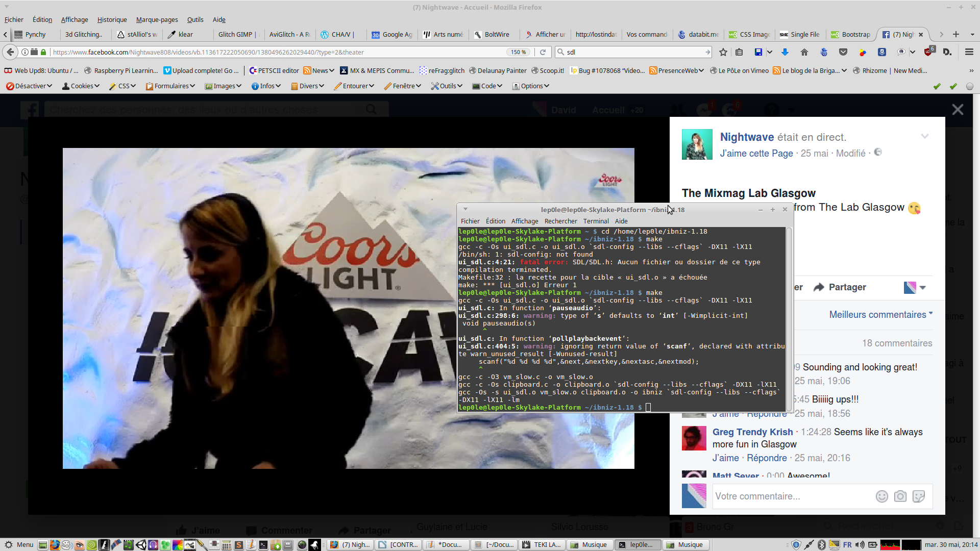Go to the Firefox home page
980x551 pixels.
tap(804, 52)
